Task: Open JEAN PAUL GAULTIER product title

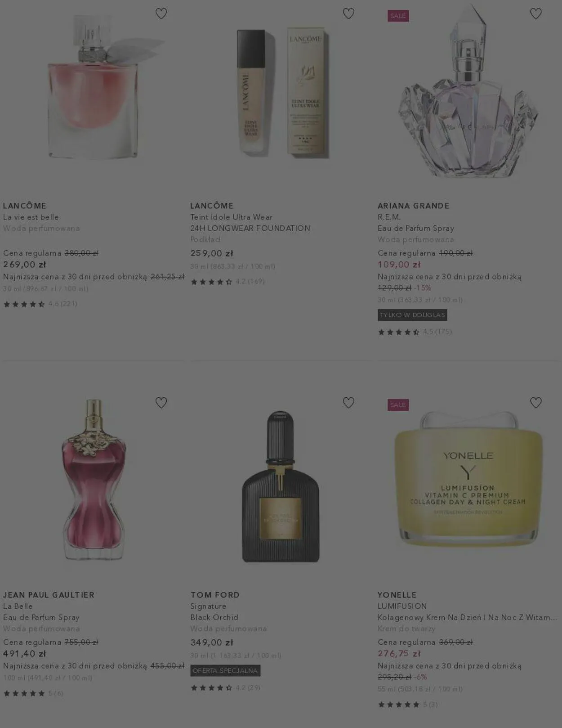Action: [x=49, y=595]
